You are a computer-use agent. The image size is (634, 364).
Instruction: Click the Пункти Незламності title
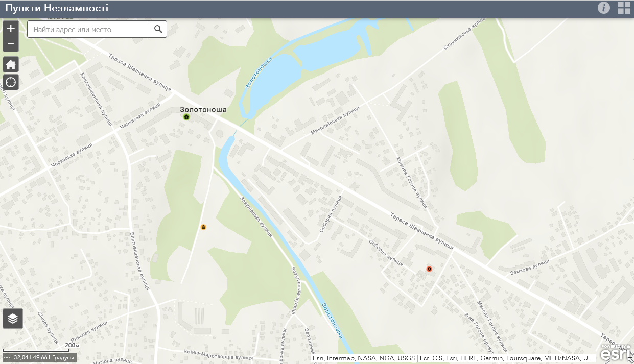point(56,8)
